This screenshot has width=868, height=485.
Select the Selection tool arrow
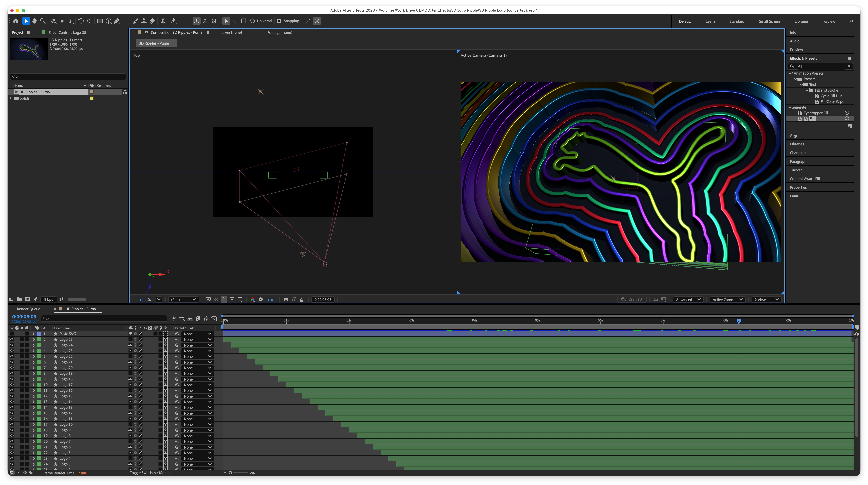pos(26,21)
